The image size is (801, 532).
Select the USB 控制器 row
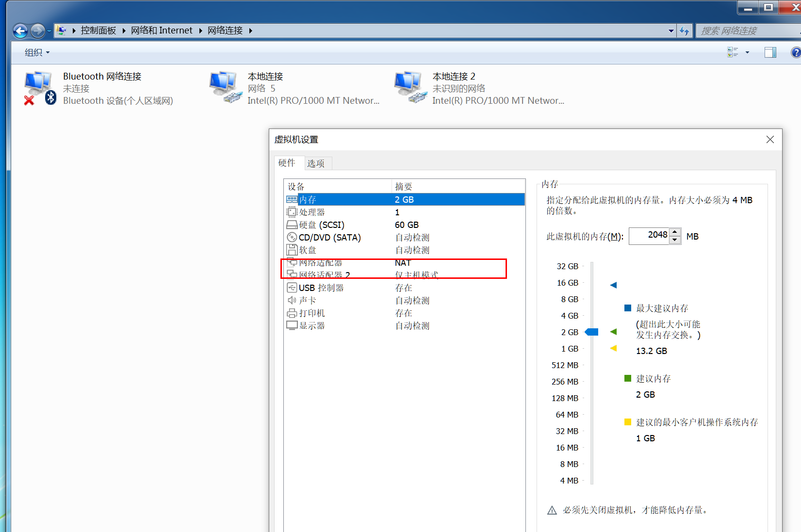pos(405,288)
